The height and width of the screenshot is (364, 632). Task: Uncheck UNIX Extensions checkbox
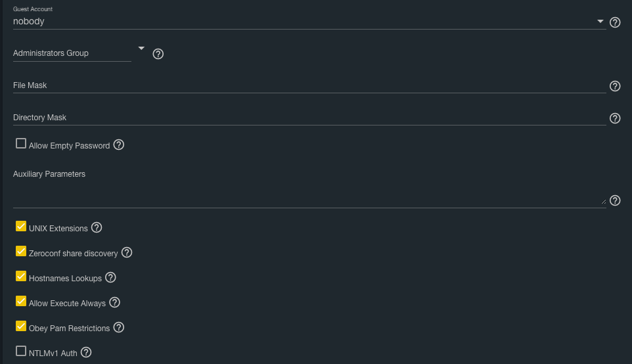point(21,227)
